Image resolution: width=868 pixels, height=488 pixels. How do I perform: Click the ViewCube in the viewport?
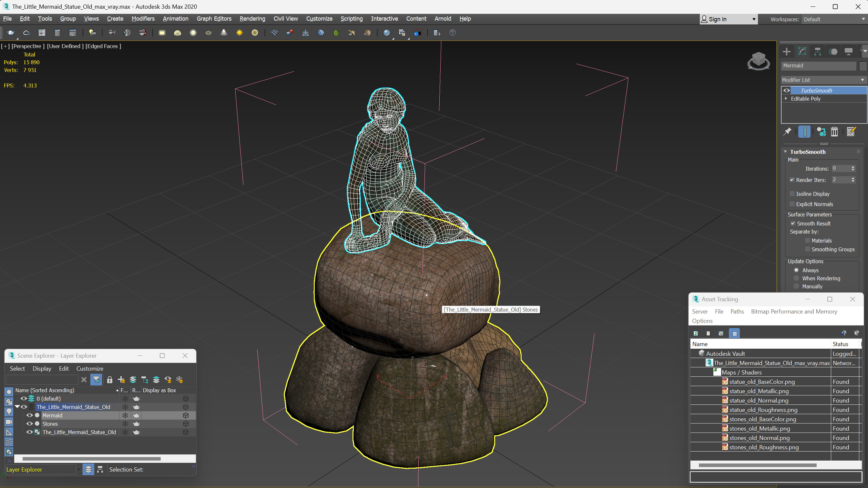[758, 61]
